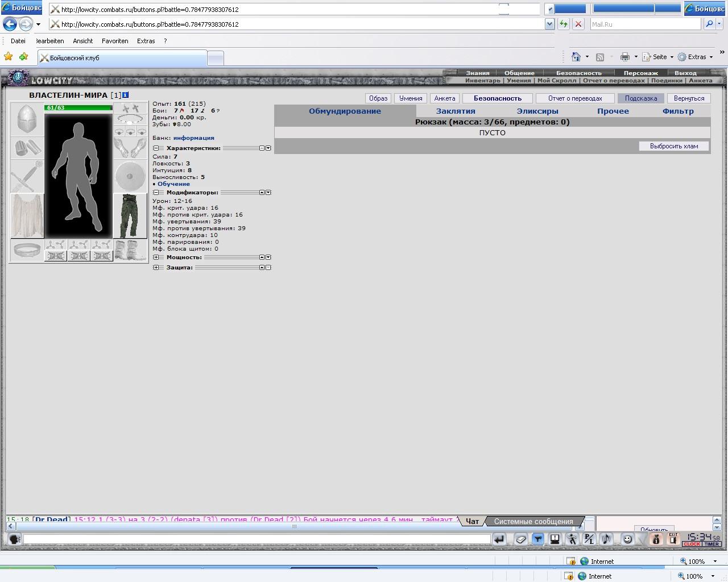Open Знания in the game menu
Viewport: 728px width, 582px height.
478,73
